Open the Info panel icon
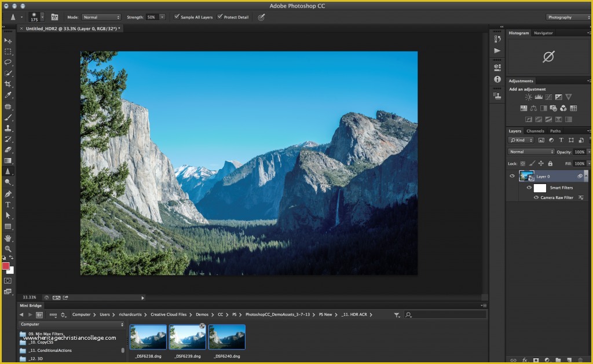This screenshot has height=364, width=593. 497,79
